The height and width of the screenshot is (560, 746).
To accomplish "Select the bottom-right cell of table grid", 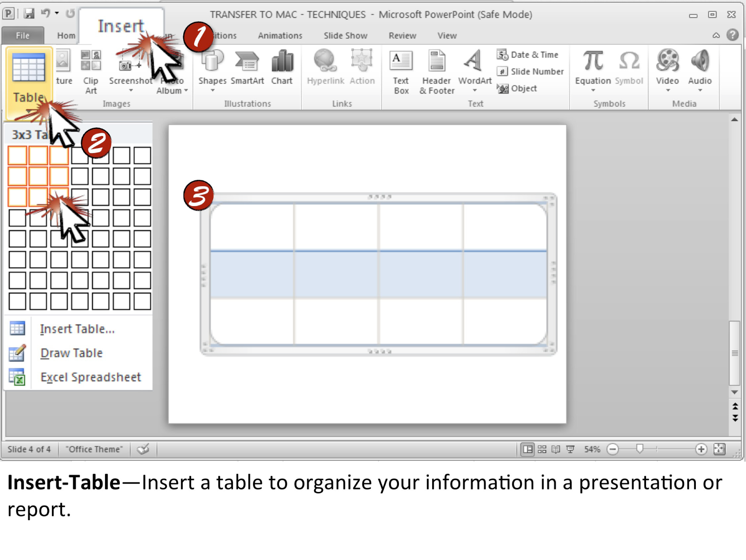I will (x=142, y=301).
